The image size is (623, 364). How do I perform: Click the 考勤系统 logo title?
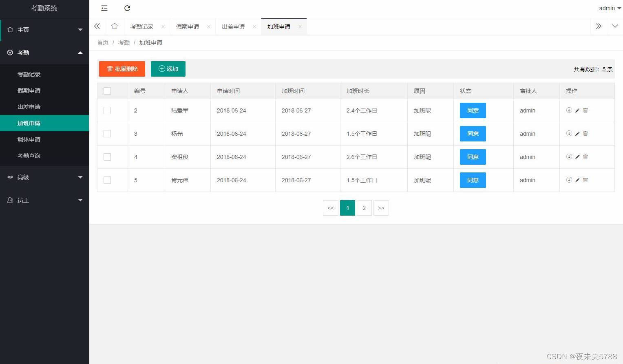click(x=44, y=8)
